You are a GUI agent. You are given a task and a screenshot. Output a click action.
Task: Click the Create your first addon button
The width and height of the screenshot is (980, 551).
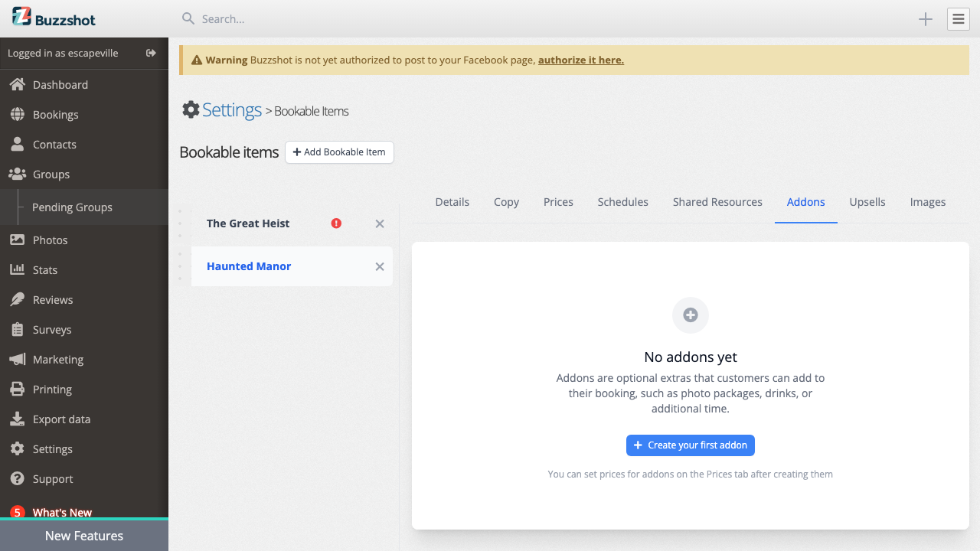690,445
